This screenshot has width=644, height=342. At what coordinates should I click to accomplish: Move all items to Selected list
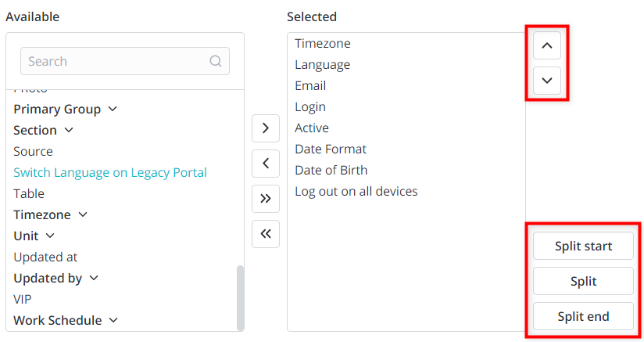coord(266,198)
